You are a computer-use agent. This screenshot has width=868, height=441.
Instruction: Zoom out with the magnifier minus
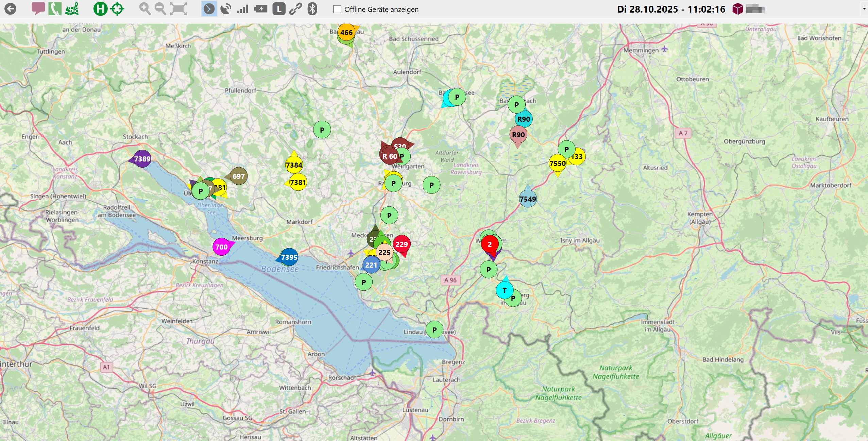pos(160,9)
